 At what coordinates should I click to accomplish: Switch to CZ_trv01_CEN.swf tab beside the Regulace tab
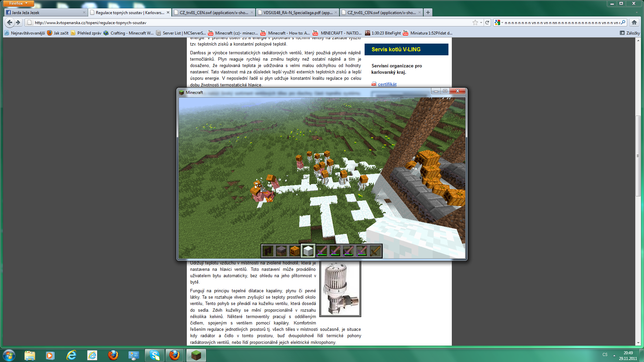[x=214, y=12]
